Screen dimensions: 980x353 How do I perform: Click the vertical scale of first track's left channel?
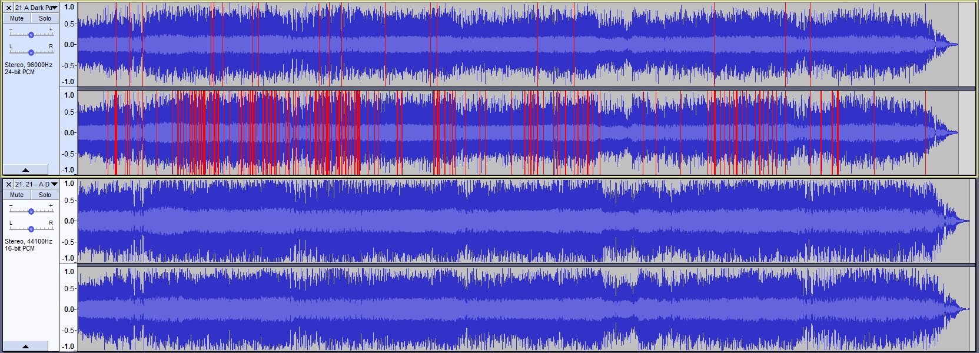click(x=69, y=45)
